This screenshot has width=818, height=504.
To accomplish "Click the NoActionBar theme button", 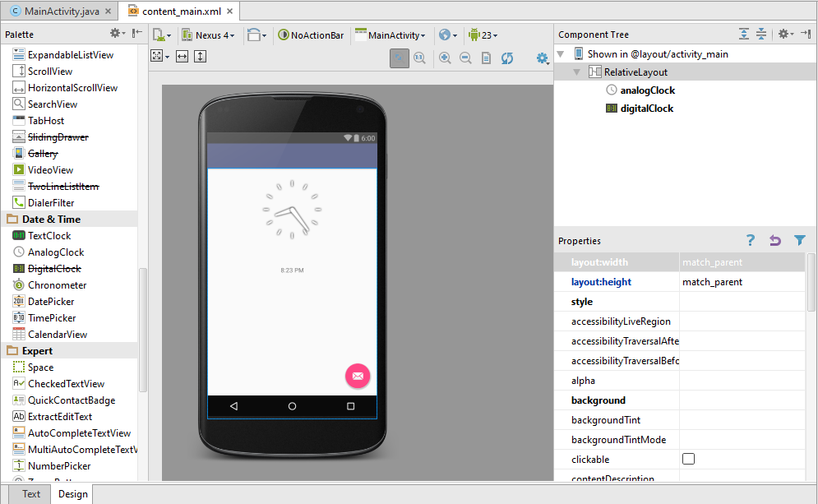I will [x=312, y=35].
